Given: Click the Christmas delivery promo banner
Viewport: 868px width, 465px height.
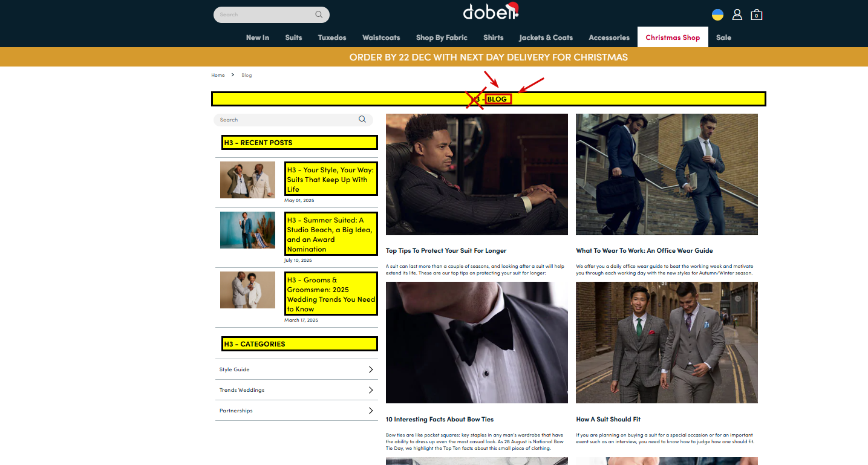Looking at the screenshot, I should [434, 57].
